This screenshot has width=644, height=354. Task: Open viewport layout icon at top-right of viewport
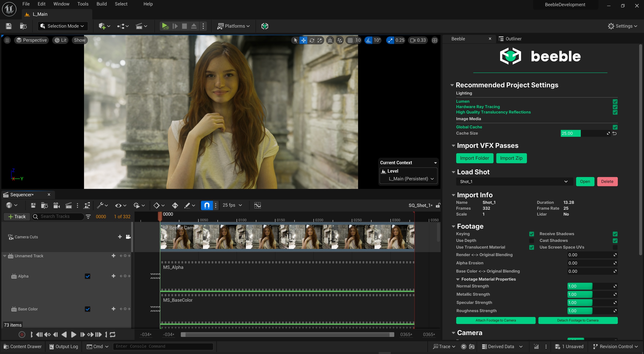point(434,40)
